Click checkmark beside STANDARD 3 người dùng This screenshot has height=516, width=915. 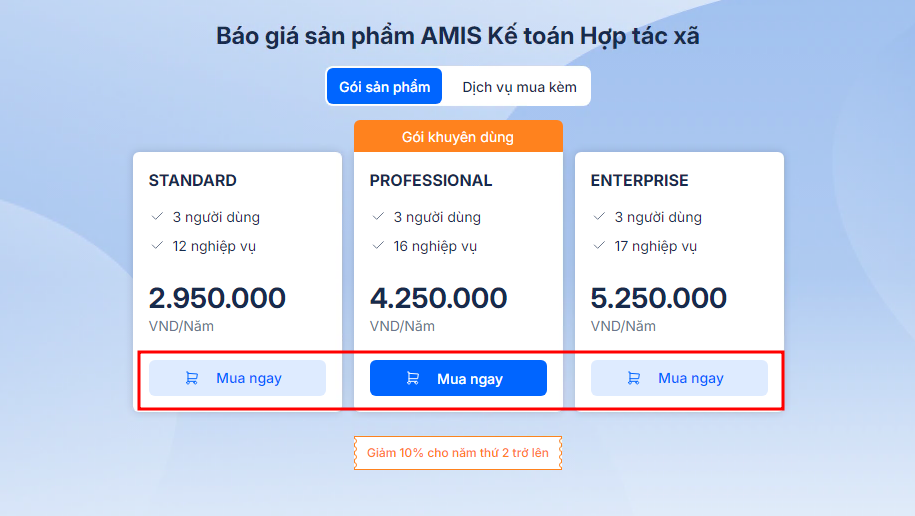(x=157, y=217)
